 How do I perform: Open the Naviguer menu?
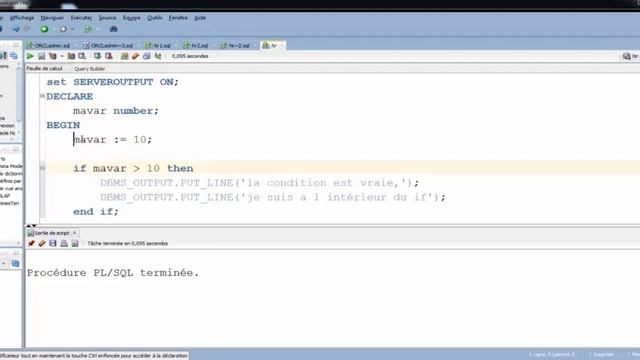52,18
